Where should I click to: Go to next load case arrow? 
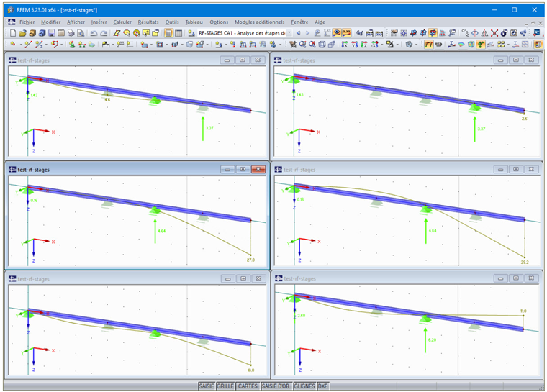pyautogui.click(x=307, y=33)
